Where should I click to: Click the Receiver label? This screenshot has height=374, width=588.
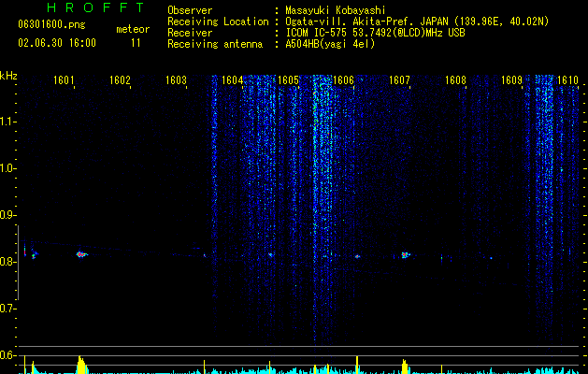point(190,33)
